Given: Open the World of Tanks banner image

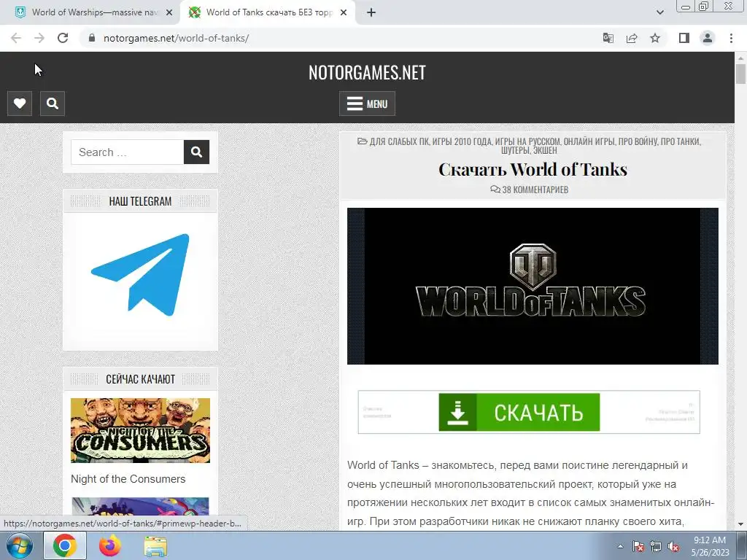Looking at the screenshot, I should tap(533, 286).
